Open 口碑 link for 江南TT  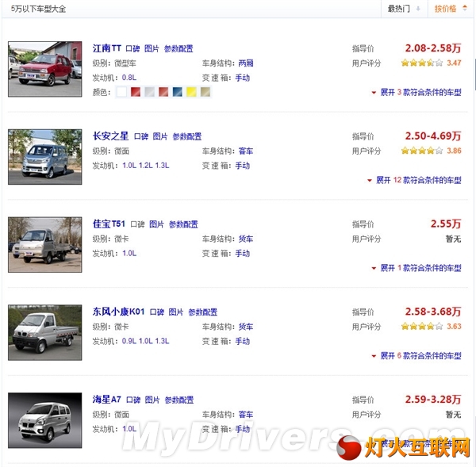click(x=132, y=48)
